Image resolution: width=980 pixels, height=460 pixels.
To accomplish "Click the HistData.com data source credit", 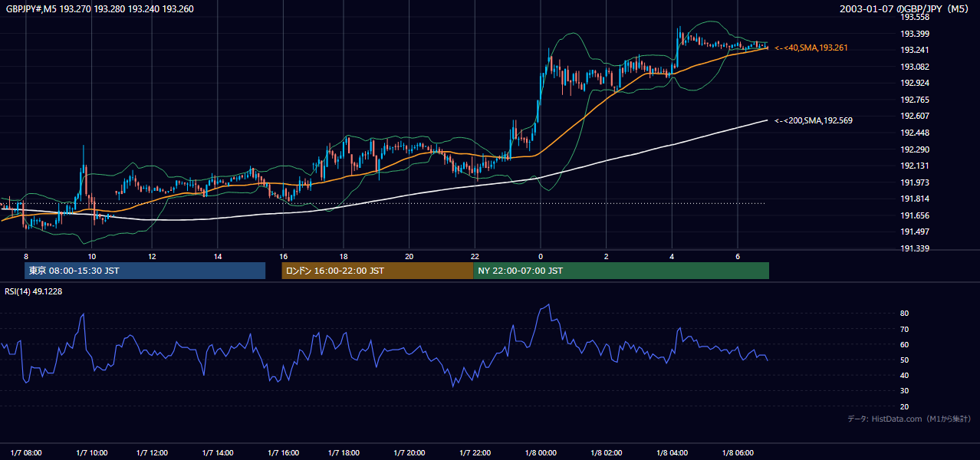I will 909,419.
